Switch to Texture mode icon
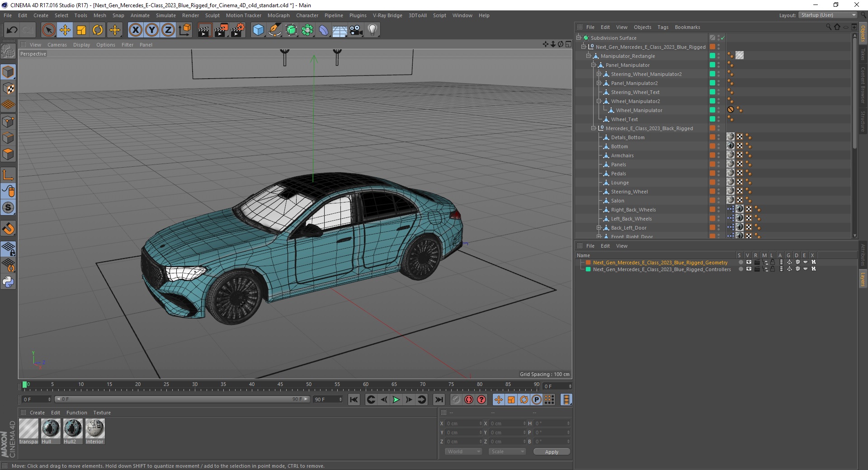This screenshot has height=470, width=868. pyautogui.click(x=8, y=89)
